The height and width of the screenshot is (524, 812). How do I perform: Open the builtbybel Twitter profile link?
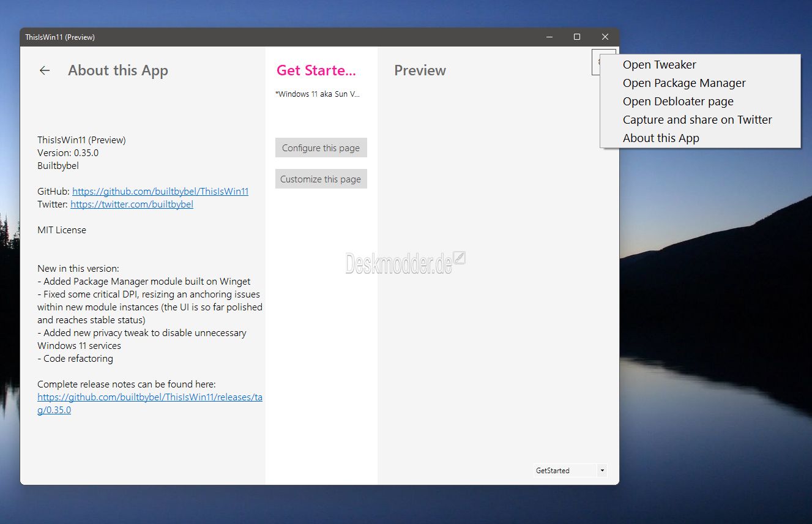click(132, 204)
